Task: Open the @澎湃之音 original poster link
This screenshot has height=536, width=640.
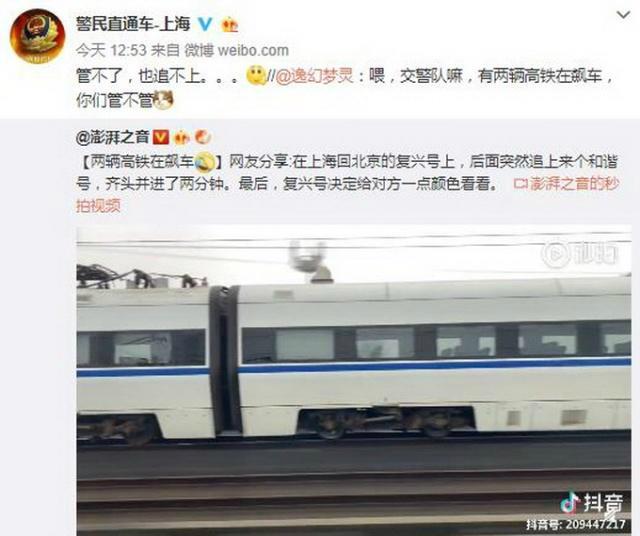Action: (112, 137)
